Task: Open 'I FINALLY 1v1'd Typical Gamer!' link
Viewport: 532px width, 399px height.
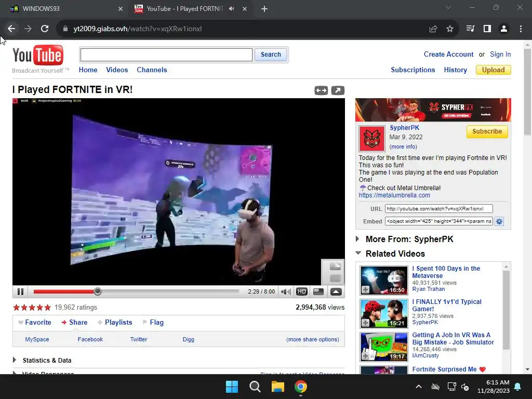Action: click(x=446, y=305)
